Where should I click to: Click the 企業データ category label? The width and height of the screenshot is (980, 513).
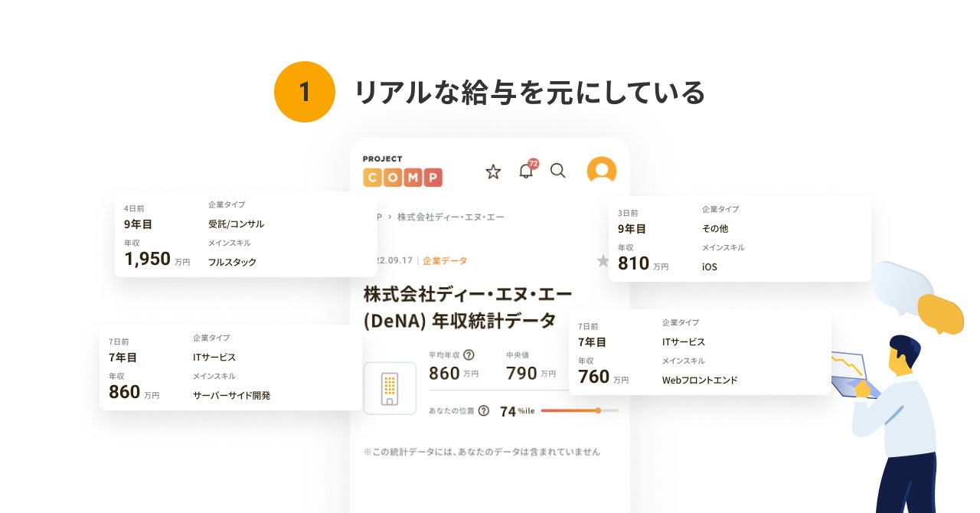pyautogui.click(x=445, y=261)
